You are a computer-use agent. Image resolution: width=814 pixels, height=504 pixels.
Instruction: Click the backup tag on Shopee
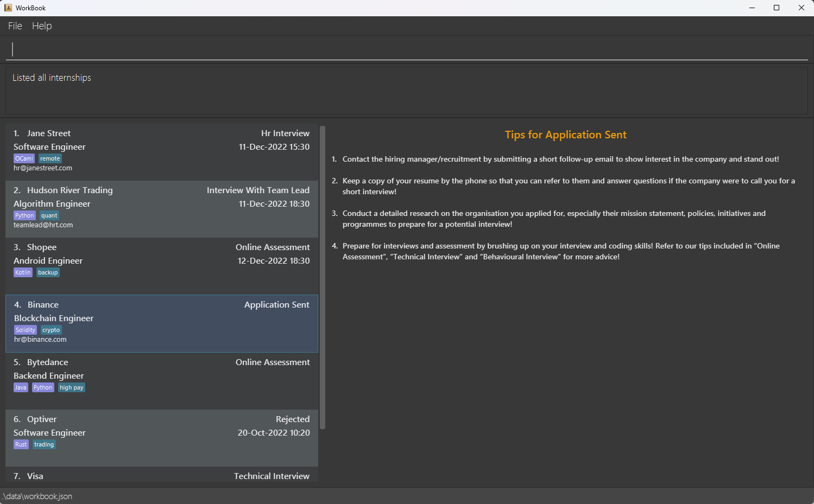pyautogui.click(x=48, y=272)
